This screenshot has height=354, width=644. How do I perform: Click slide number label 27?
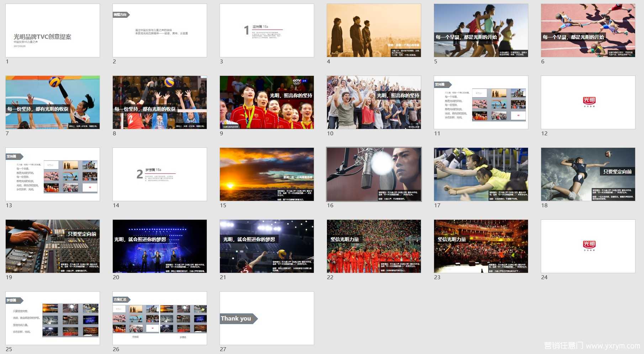[x=223, y=349]
